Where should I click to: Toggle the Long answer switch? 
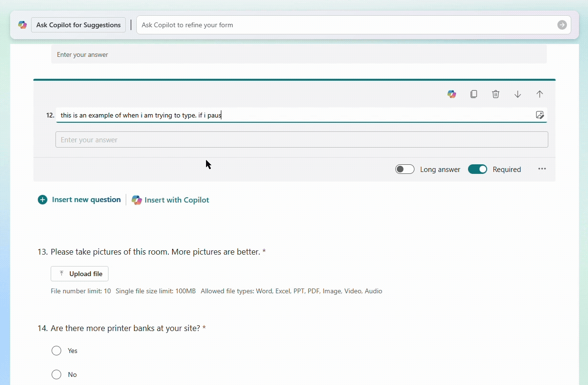coord(405,169)
